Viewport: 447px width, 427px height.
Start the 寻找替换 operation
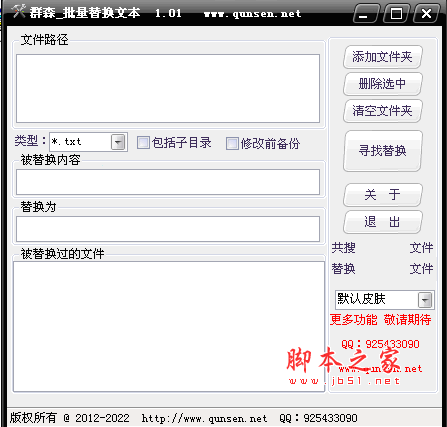coord(382,151)
